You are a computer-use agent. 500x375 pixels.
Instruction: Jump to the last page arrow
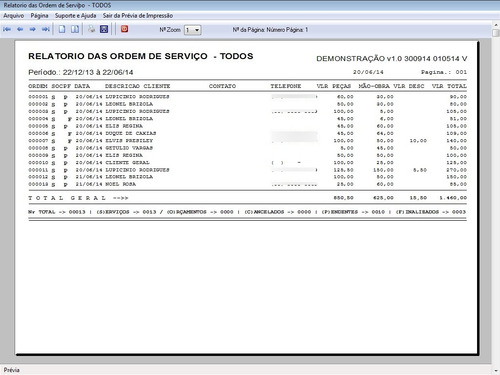[46, 30]
